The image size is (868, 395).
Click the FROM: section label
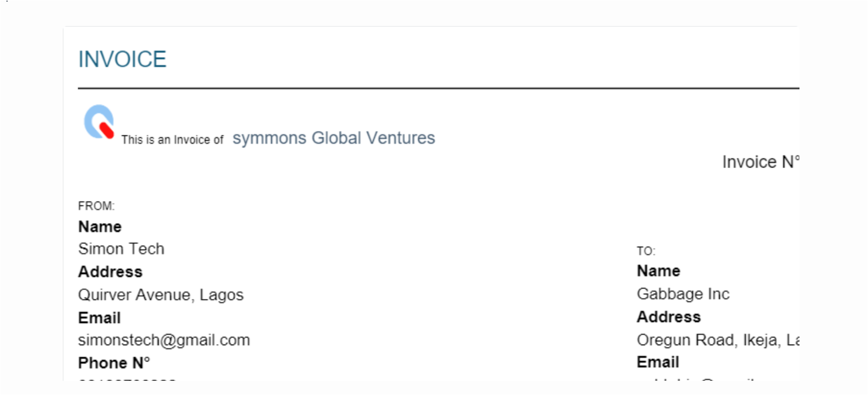(96, 206)
